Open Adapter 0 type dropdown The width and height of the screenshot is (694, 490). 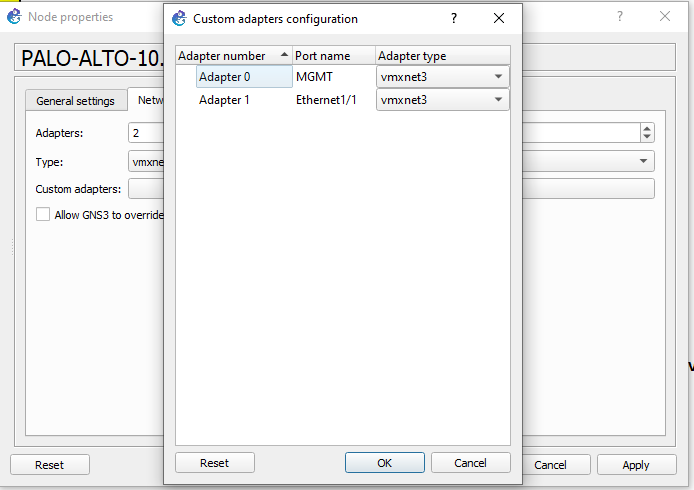498,76
